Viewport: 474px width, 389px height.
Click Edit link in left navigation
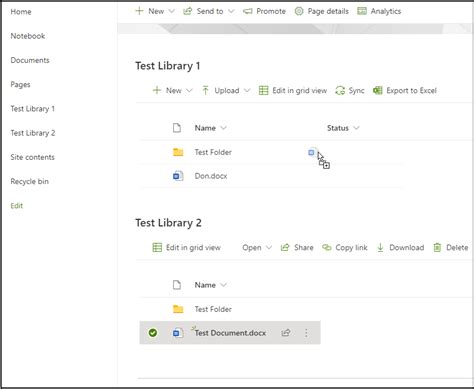17,206
